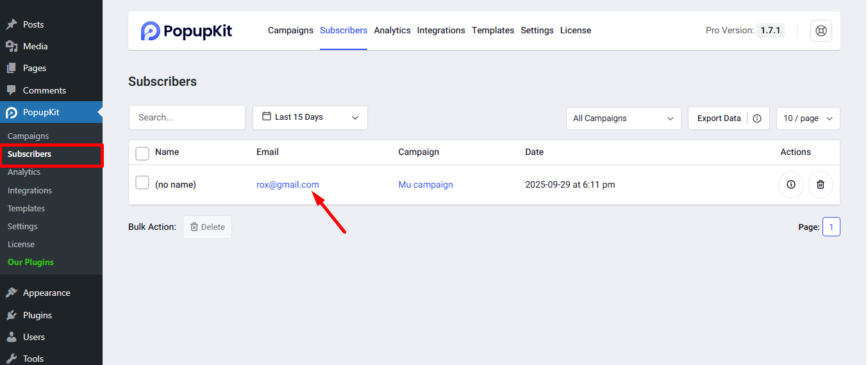Open Media library icon in sidebar
Viewport: 868px width, 365px height.
click(12, 46)
